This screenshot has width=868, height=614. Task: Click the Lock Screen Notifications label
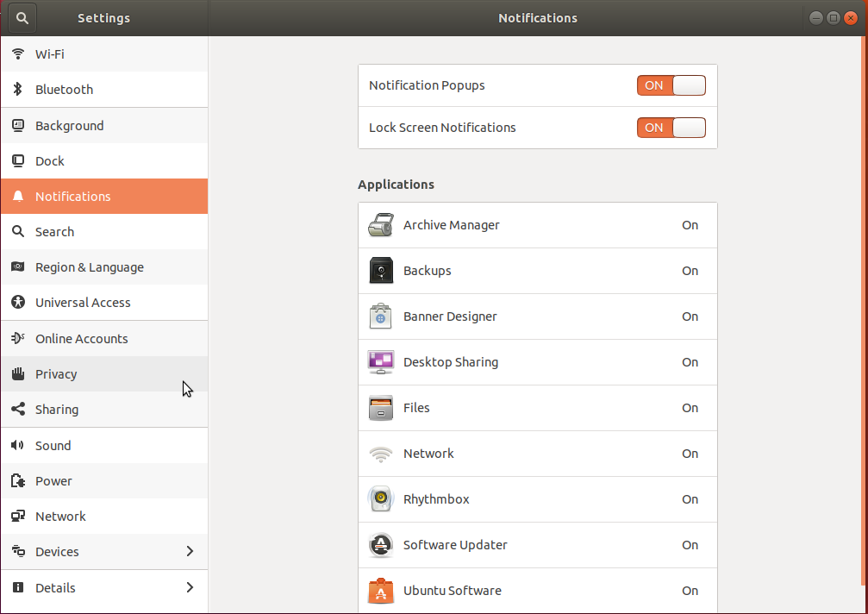point(442,128)
